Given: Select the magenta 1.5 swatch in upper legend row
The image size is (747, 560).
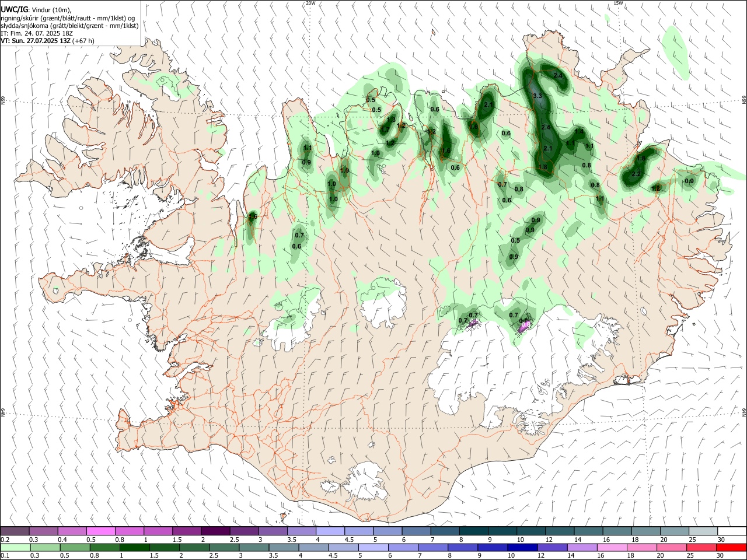Looking at the screenshot, I should click(x=187, y=531).
